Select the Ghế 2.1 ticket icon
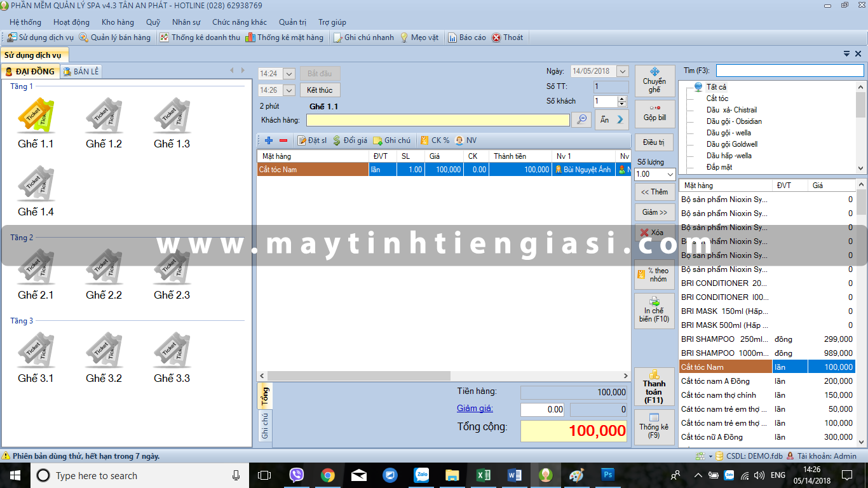This screenshot has height=488, width=868. (x=36, y=268)
